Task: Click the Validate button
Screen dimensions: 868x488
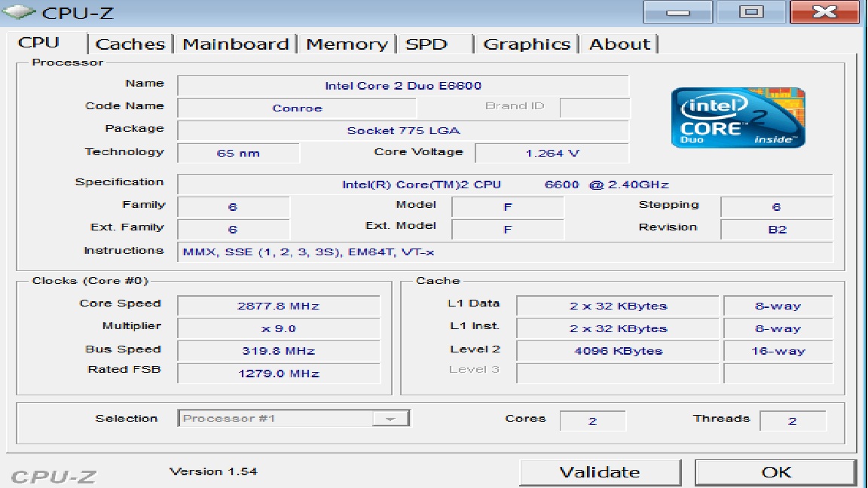Action: (600, 472)
